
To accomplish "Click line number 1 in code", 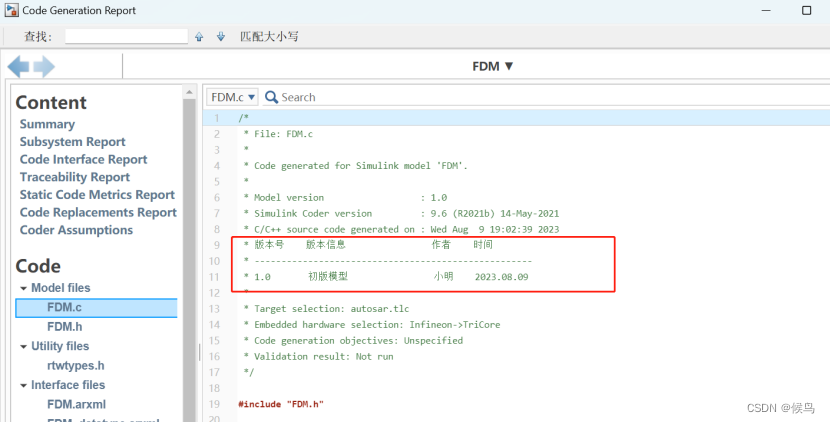I will coord(216,118).
